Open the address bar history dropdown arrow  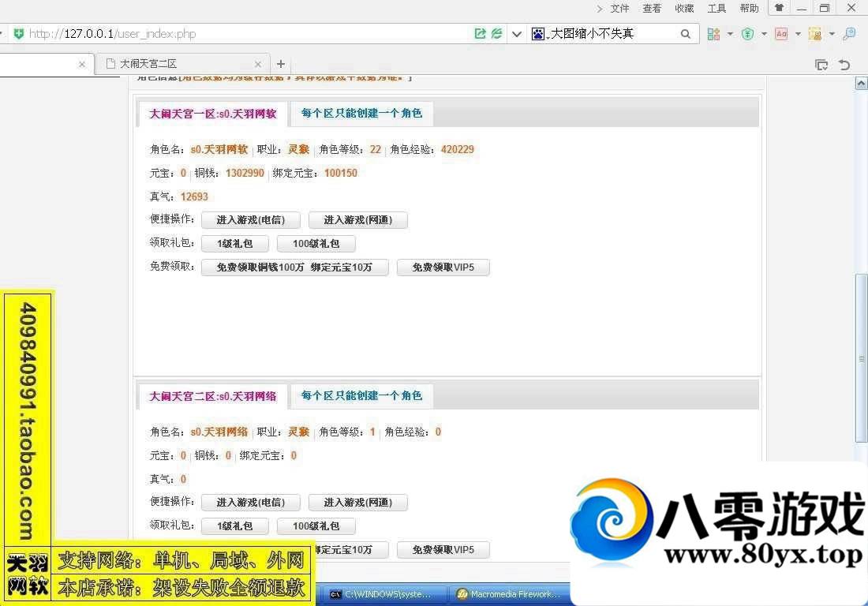(x=517, y=34)
